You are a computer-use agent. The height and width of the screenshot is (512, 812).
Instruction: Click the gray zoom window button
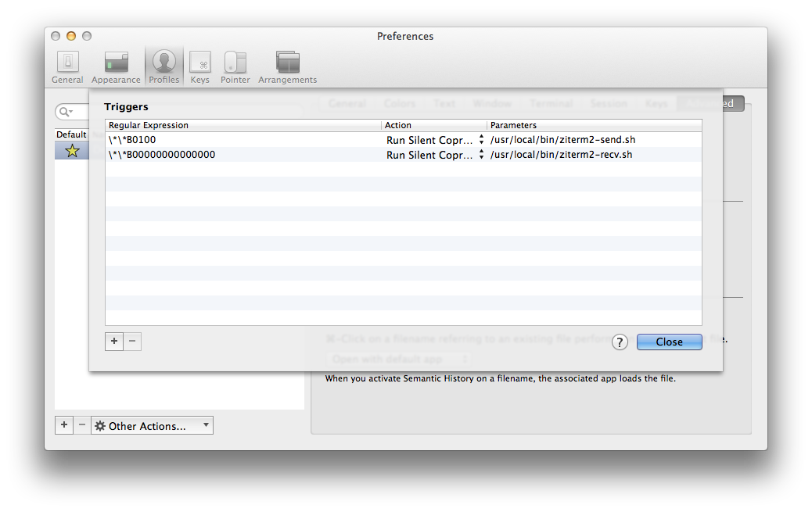pyautogui.click(x=87, y=36)
